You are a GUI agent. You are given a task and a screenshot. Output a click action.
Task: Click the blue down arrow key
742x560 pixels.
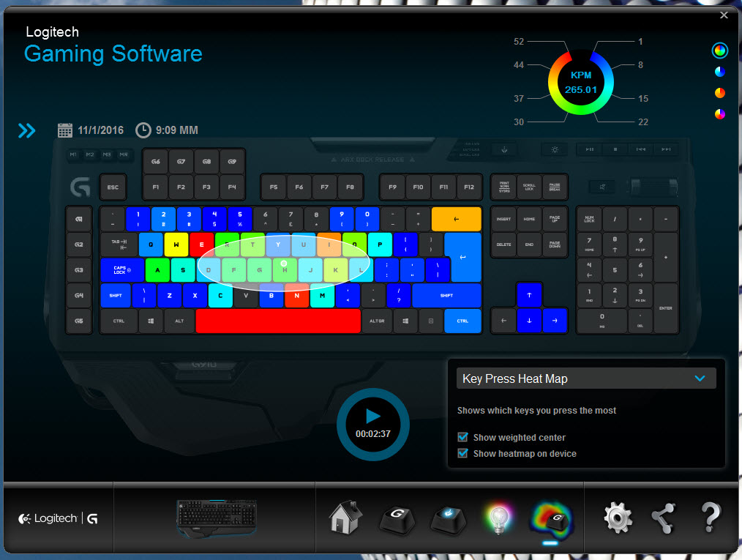pyautogui.click(x=529, y=321)
